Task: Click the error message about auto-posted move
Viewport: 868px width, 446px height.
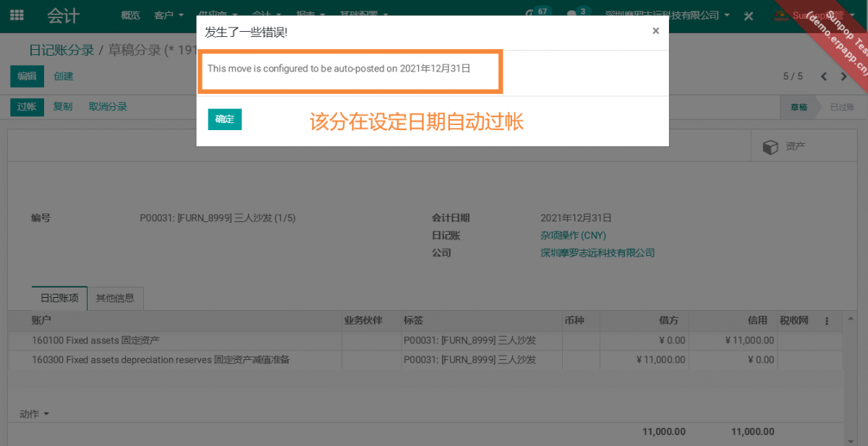Action: [339, 69]
